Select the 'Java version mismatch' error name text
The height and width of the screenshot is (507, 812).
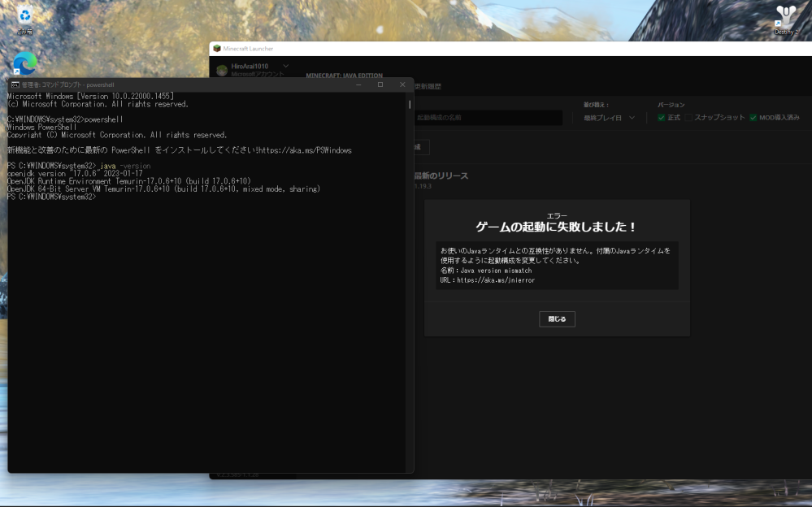496,271
